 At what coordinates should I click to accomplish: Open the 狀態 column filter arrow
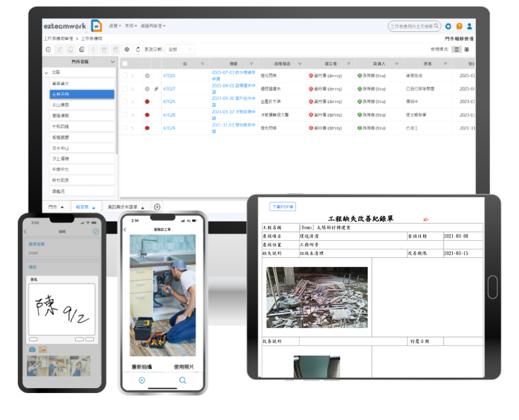pos(445,63)
